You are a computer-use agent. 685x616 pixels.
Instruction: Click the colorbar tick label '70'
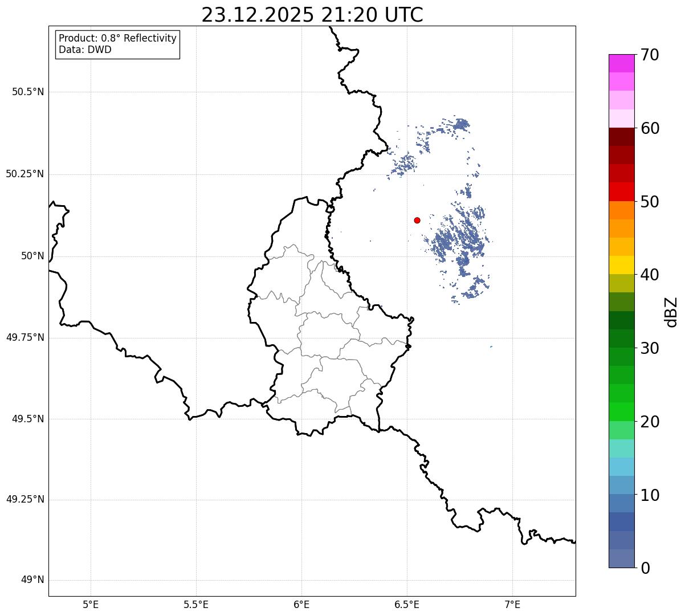(x=650, y=55)
